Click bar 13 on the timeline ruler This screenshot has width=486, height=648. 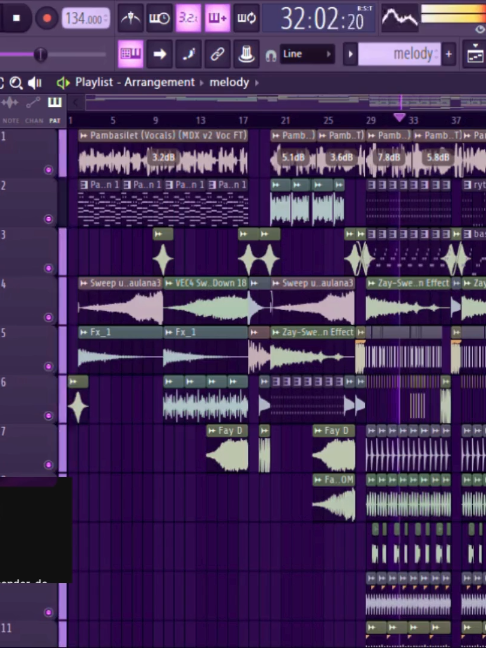coord(200,120)
